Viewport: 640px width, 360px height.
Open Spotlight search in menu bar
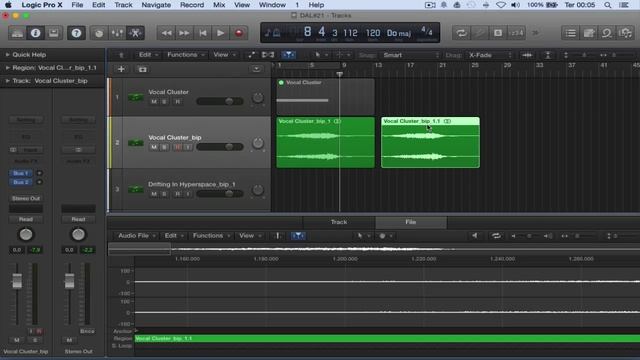point(608,5)
